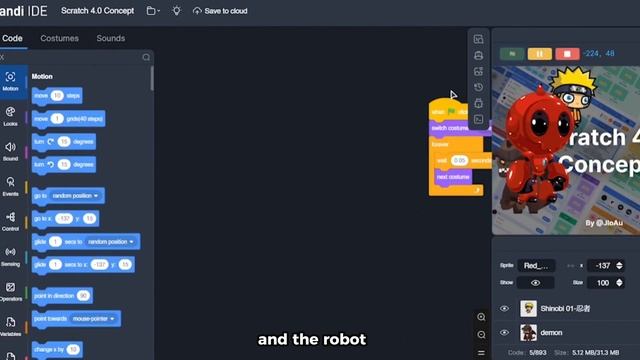Click the 'turn counterclockwise 15 degrees' block
The width and height of the screenshot is (640, 360).
click(64, 164)
